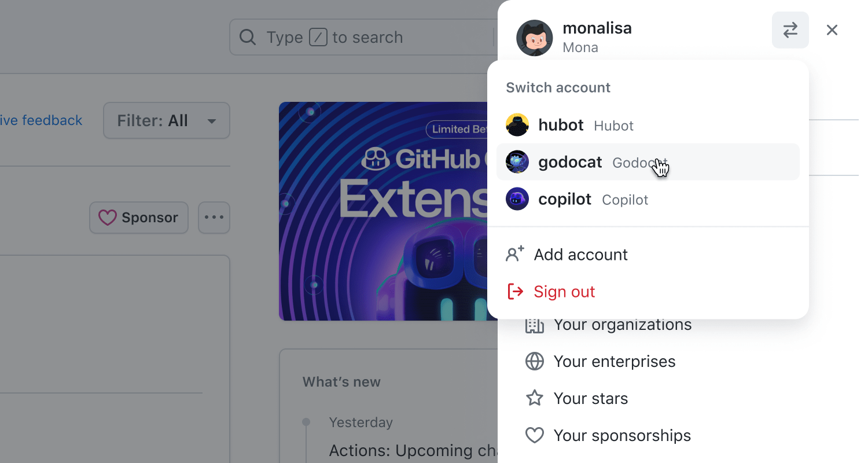Click the Add account person-plus icon
This screenshot has height=463, width=868.
pos(515,254)
